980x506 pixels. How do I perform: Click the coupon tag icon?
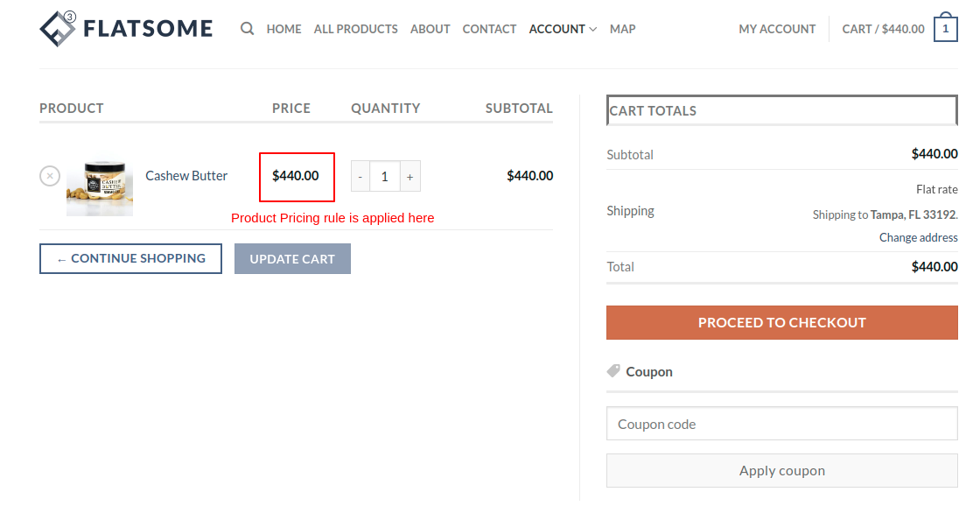click(612, 370)
